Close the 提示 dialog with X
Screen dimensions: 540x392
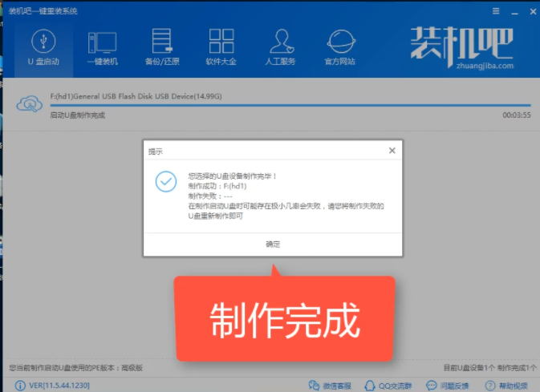tap(392, 151)
